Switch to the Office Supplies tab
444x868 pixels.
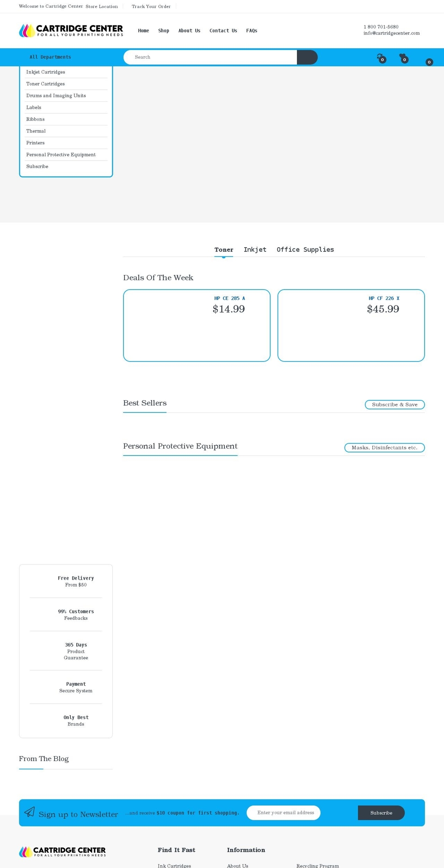coord(305,250)
